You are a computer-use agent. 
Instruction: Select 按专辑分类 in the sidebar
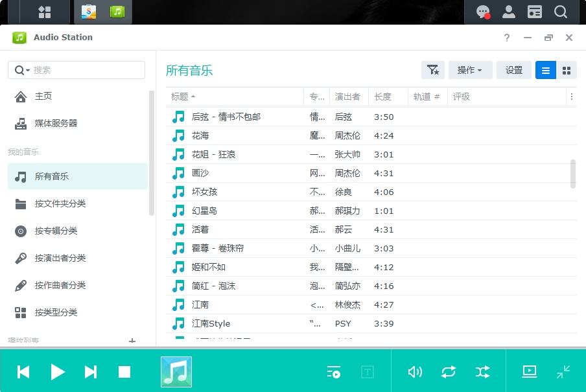tap(56, 231)
